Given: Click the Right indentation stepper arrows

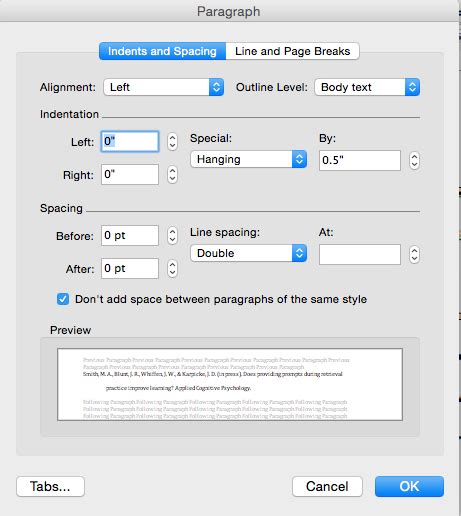Looking at the screenshot, I should (172, 175).
